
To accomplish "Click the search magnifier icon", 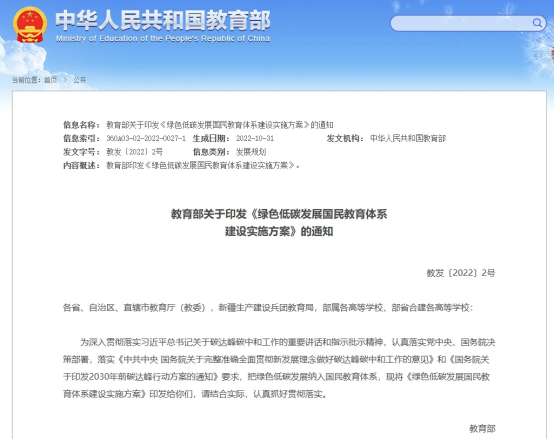I will pos(537,23).
